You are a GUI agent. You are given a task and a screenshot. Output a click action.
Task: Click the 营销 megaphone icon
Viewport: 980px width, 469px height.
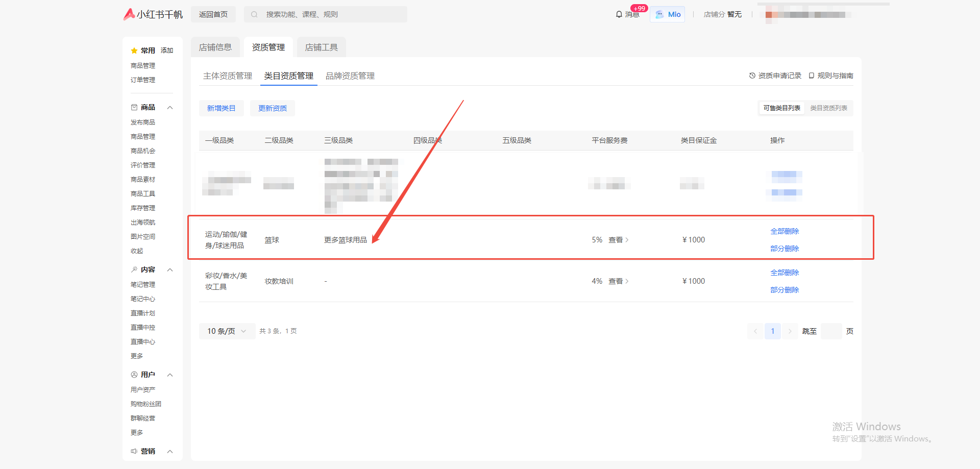click(134, 451)
